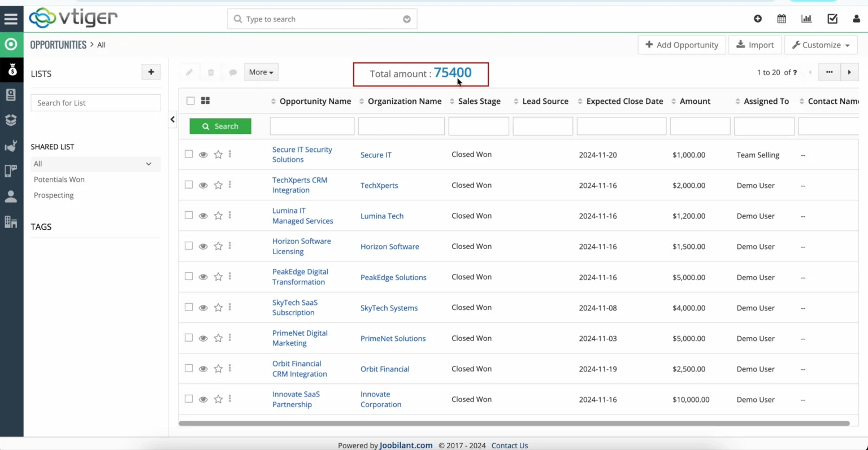Open the user profile icon
This screenshot has height=450, width=868.
coord(857,19)
